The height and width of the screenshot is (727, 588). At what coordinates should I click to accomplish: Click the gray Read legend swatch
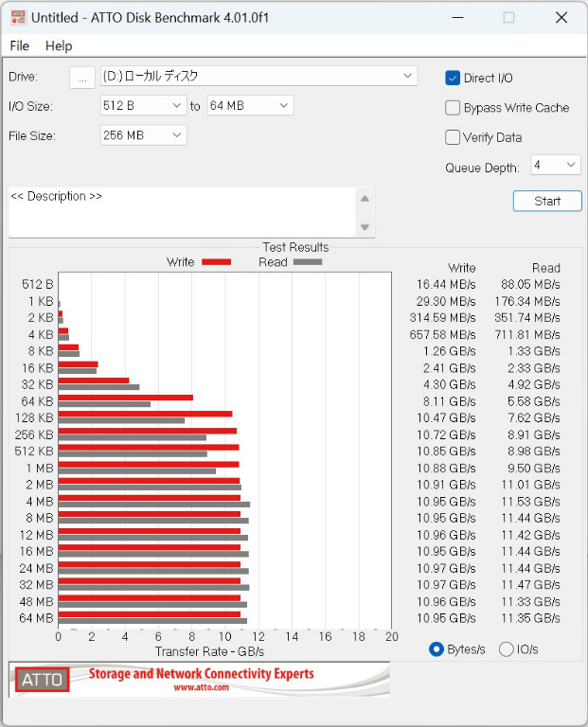click(x=308, y=262)
